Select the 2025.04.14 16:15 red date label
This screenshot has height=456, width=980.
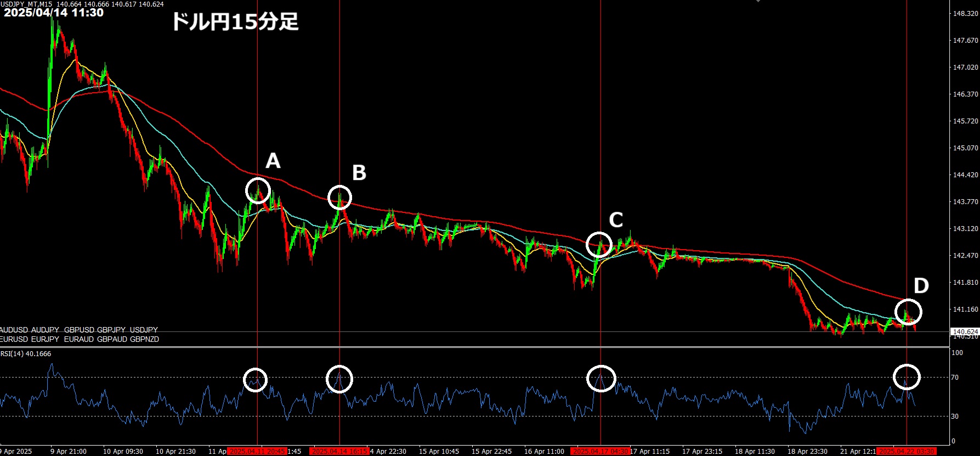pos(338,451)
